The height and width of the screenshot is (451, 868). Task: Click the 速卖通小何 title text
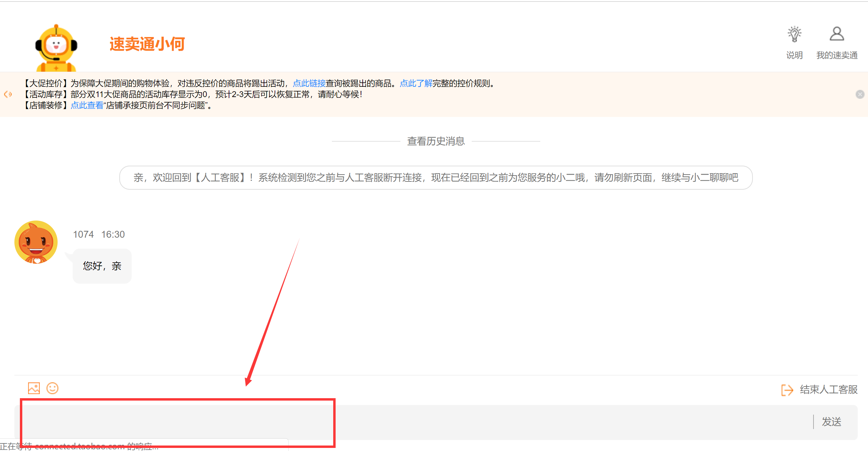tap(147, 44)
